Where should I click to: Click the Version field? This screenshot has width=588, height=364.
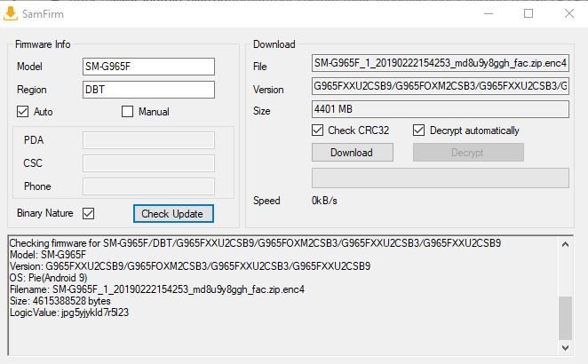[441, 86]
